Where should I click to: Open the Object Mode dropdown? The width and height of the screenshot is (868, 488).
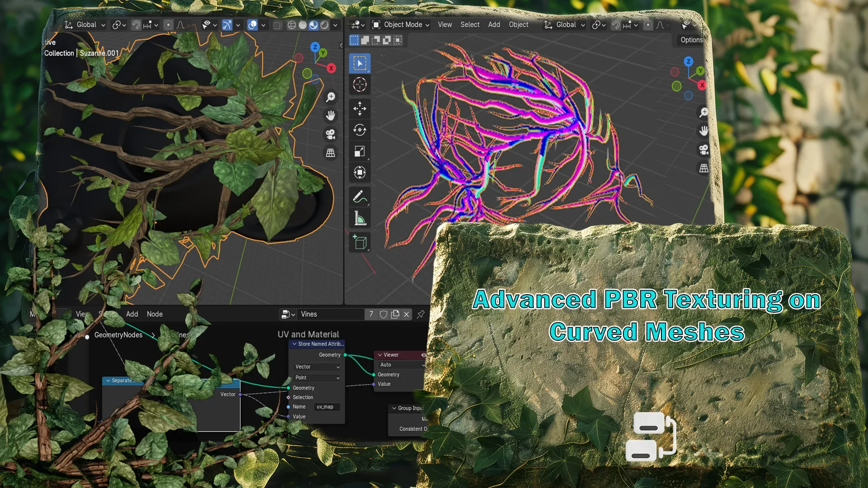tap(400, 25)
